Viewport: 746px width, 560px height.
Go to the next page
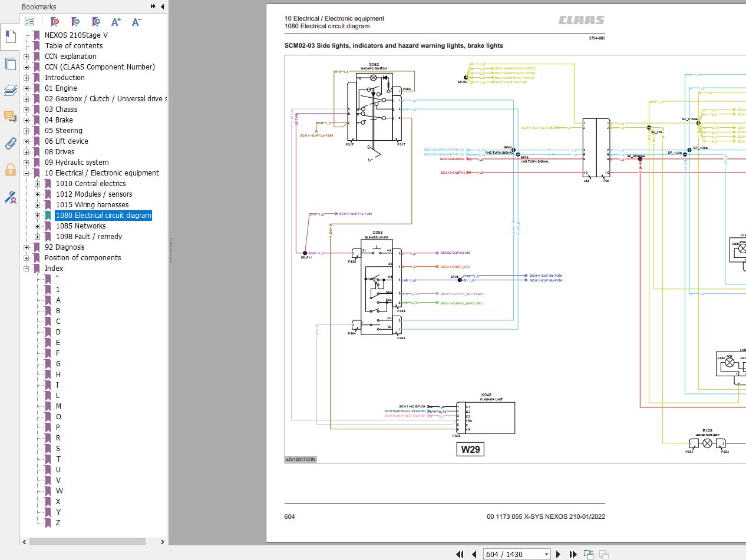tap(558, 554)
